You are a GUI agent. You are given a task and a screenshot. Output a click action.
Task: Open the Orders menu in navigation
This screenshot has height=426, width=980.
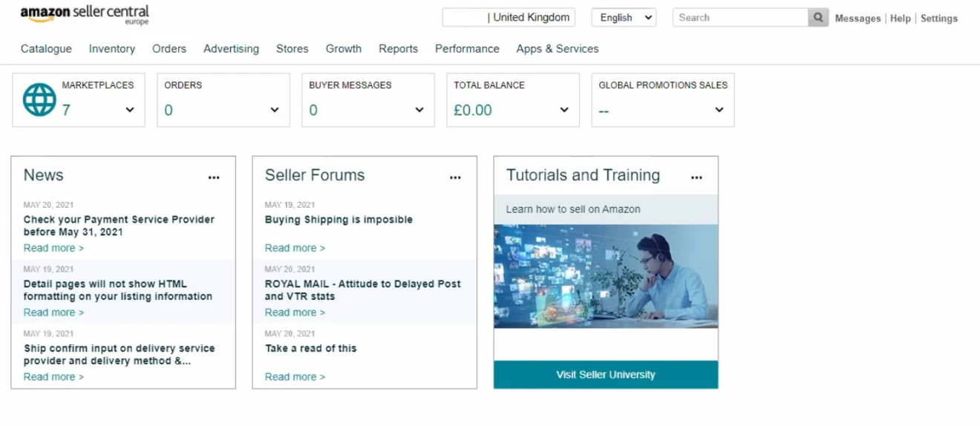click(x=169, y=48)
